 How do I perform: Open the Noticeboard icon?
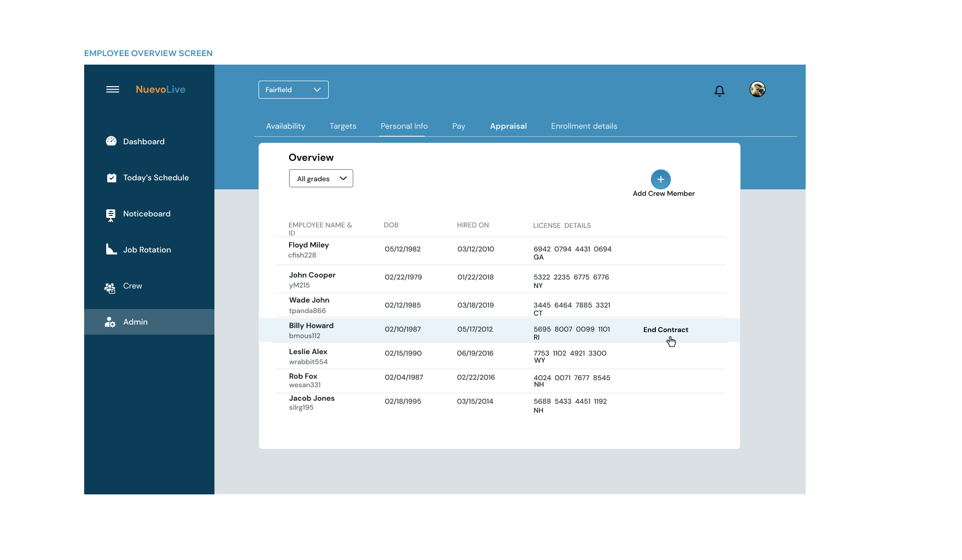pyautogui.click(x=110, y=213)
